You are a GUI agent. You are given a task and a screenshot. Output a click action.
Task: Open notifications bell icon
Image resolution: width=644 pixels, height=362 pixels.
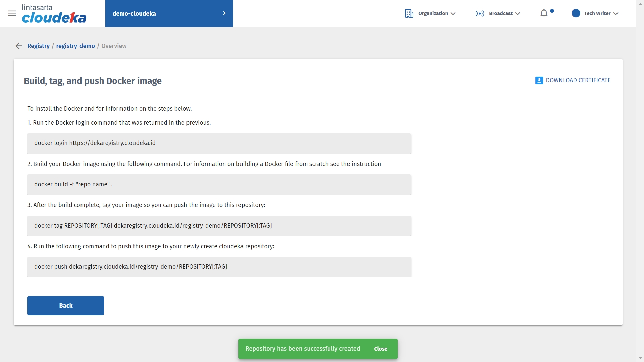click(544, 13)
